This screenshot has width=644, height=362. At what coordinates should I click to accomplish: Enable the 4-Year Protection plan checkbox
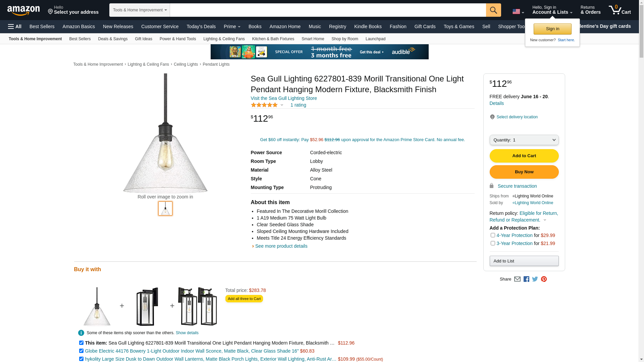click(493, 235)
